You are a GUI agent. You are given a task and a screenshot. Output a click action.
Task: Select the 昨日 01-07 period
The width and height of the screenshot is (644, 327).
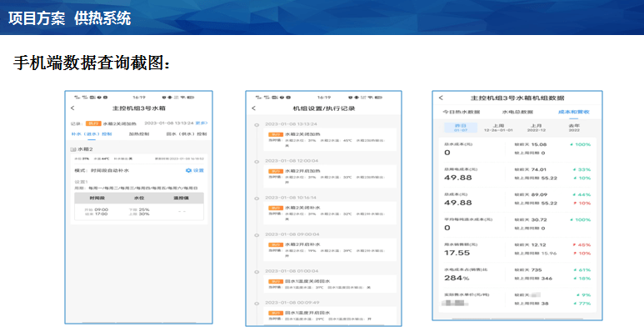click(461, 128)
